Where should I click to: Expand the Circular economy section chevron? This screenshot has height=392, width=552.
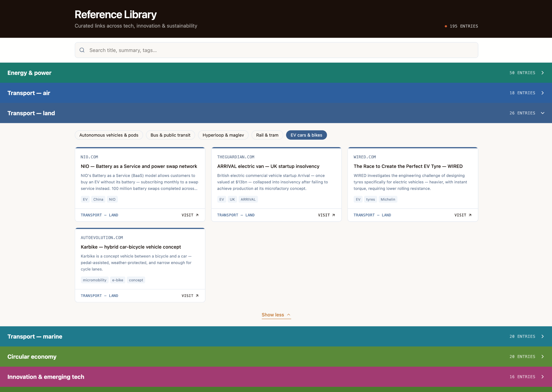[x=543, y=356]
